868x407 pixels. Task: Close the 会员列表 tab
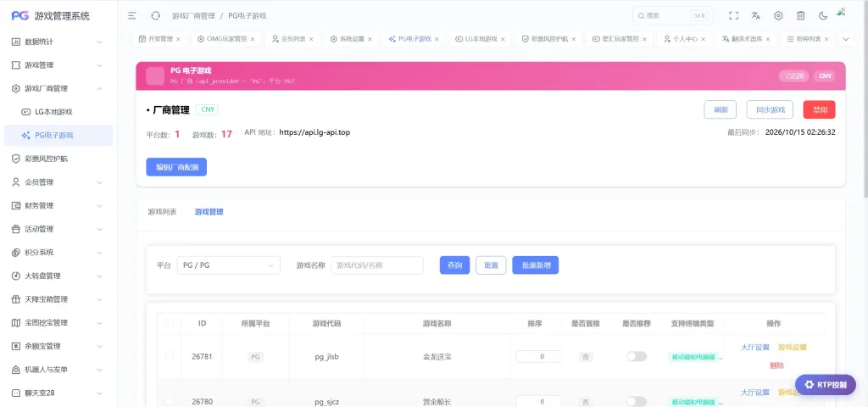click(x=311, y=39)
